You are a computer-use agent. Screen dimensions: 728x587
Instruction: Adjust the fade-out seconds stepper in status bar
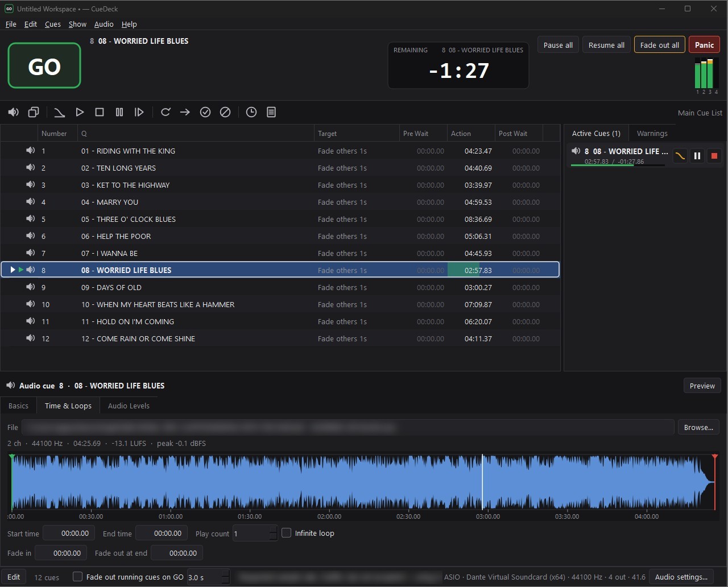point(225,577)
